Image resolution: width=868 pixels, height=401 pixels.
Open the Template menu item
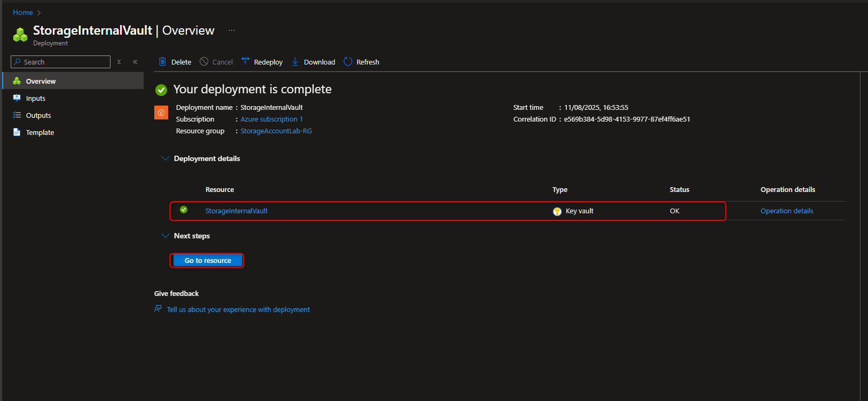tap(73, 132)
